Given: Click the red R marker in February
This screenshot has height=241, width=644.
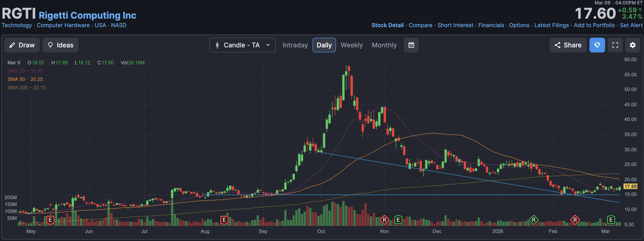Looking at the screenshot, I should [x=575, y=220].
